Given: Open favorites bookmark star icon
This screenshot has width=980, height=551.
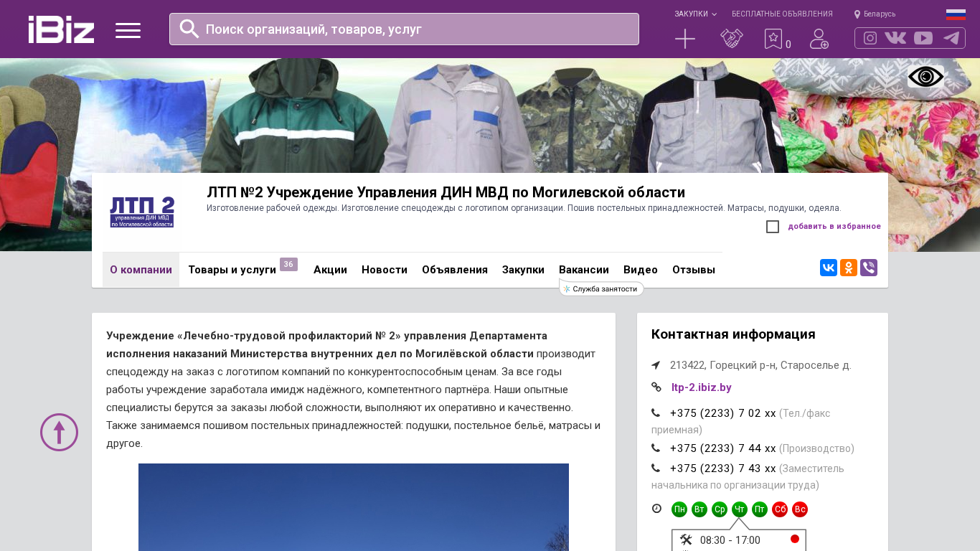Looking at the screenshot, I should 773,39.
